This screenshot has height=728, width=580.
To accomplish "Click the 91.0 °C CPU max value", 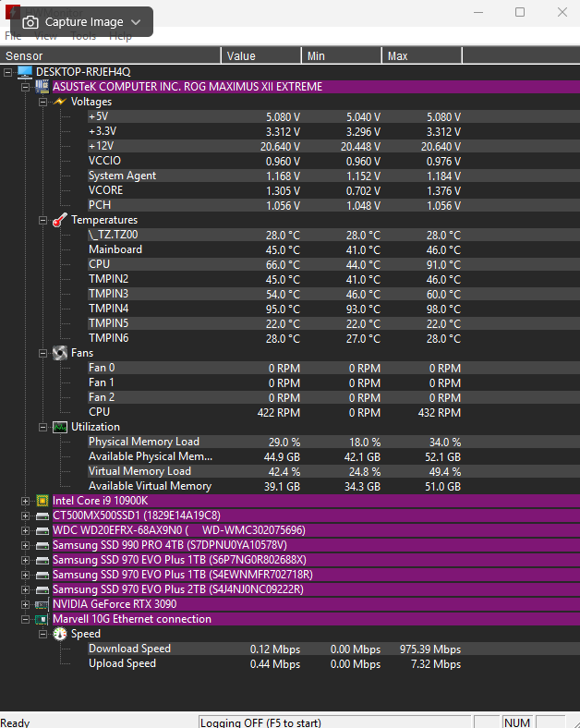I will coord(443,264).
